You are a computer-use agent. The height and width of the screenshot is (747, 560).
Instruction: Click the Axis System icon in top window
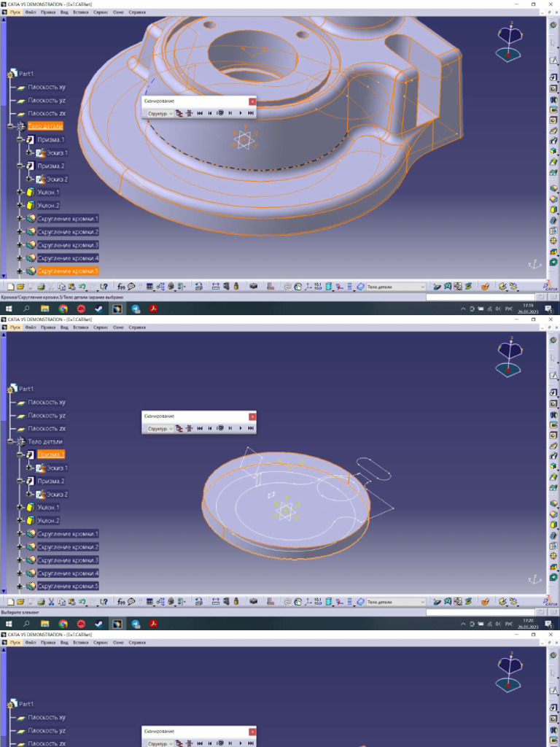tap(308, 287)
